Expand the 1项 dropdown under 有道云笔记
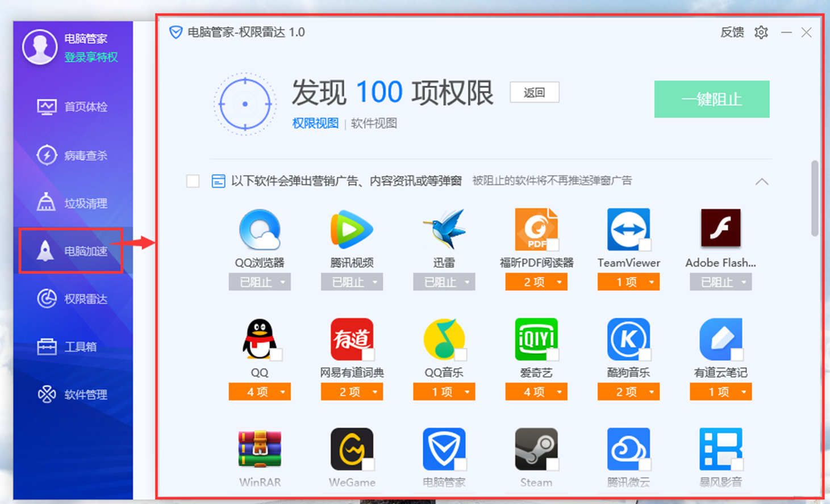 pyautogui.click(x=720, y=392)
